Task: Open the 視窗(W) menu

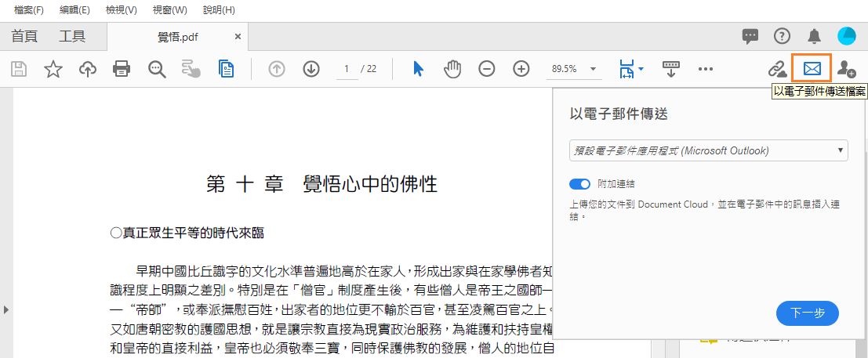Action: point(169,10)
